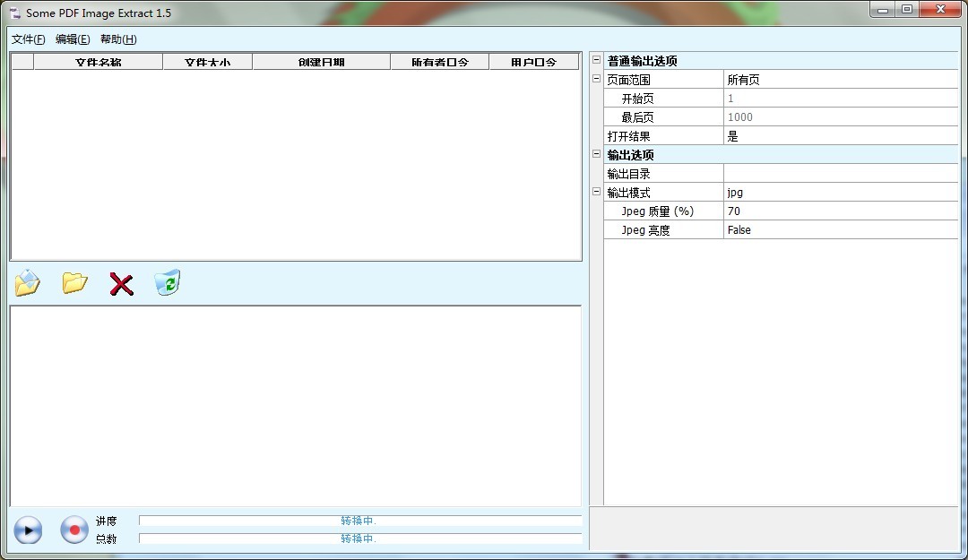This screenshot has width=968, height=560.
Task: Toggle the Jpeg 亮度 False value
Action: pos(840,230)
